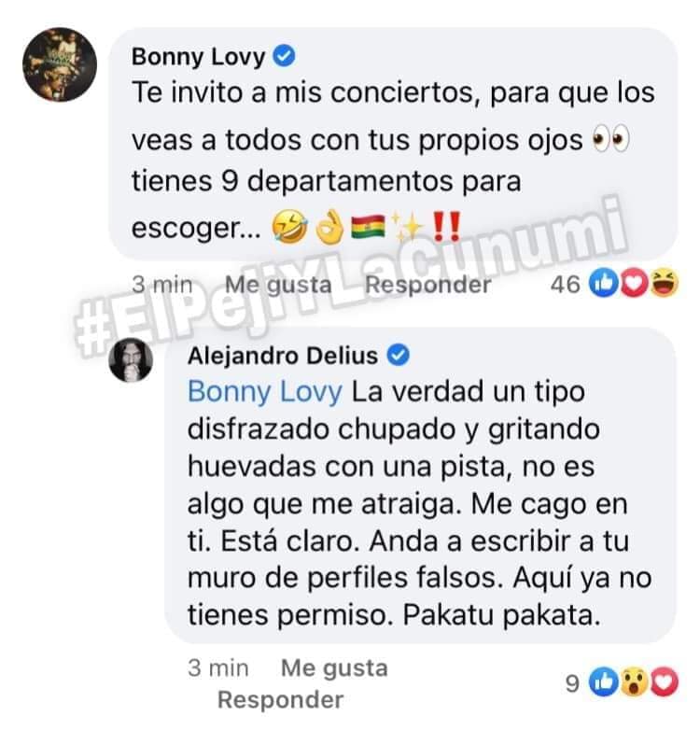This screenshot has width=700, height=730.
Task: Open the heart reaction icon on the reply
Action: [665, 682]
